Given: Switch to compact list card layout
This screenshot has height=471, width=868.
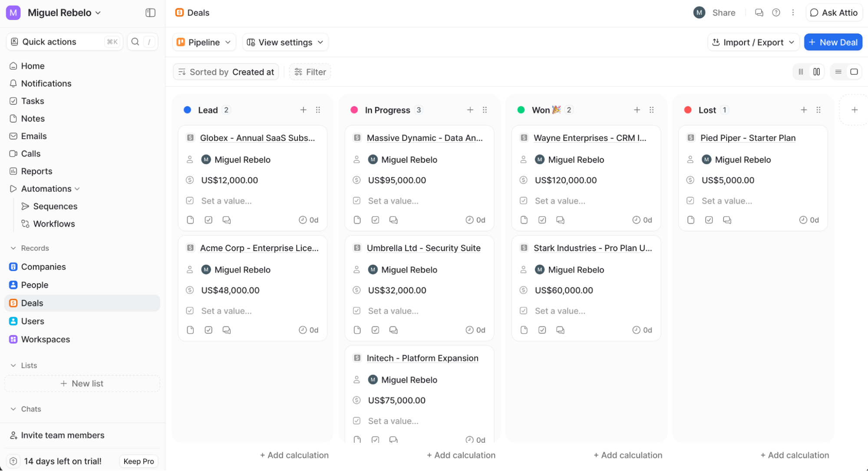Looking at the screenshot, I should (838, 72).
